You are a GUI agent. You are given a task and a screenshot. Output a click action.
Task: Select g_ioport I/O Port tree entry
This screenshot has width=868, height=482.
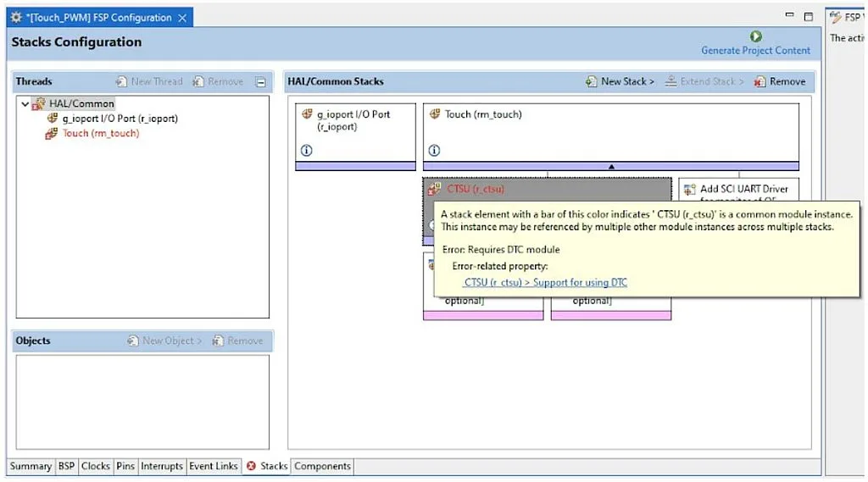(119, 119)
